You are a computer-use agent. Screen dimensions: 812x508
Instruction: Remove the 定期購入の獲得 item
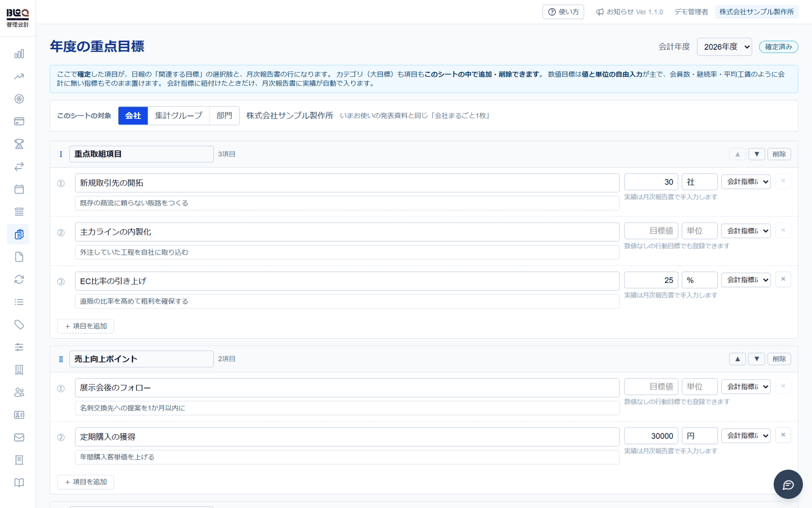[x=783, y=435]
